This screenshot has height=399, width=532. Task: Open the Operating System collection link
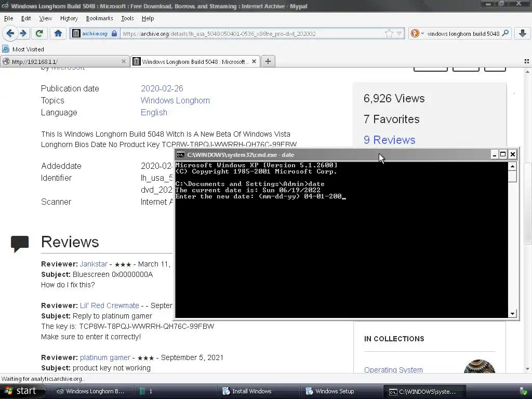pos(393,369)
